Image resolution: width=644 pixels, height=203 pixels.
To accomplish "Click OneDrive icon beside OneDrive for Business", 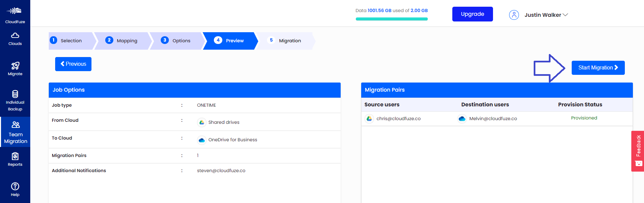I will coord(202,140).
